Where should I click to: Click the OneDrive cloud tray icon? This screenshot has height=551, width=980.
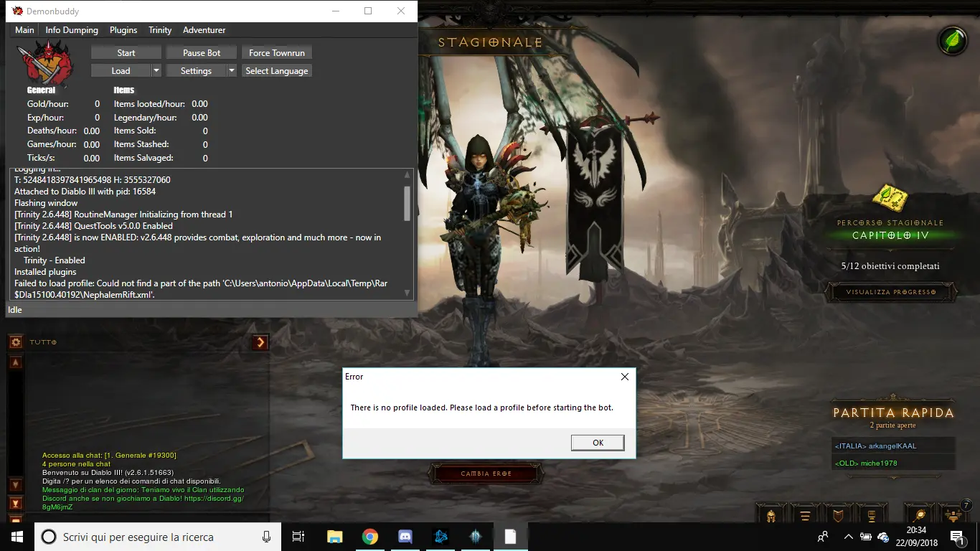[x=883, y=537]
